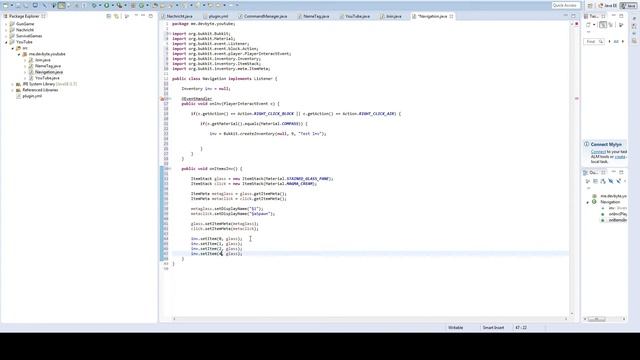Toggle Link with Editor in Package Explorer
640x360 pixels.
116,16
